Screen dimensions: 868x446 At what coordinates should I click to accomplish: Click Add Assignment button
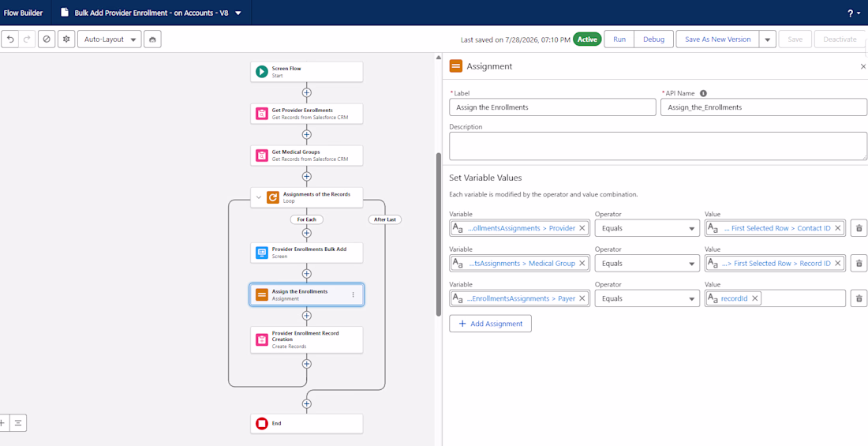(x=490, y=324)
